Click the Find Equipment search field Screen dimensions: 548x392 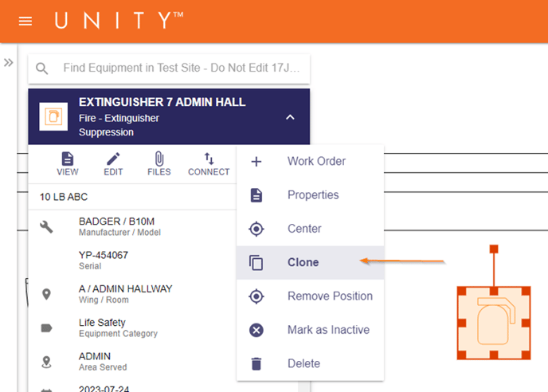click(169, 69)
